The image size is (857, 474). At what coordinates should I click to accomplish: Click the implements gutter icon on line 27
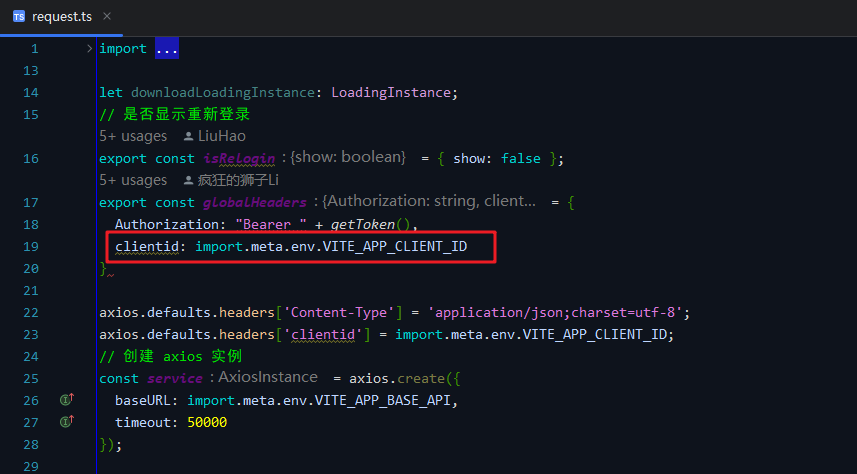67,422
